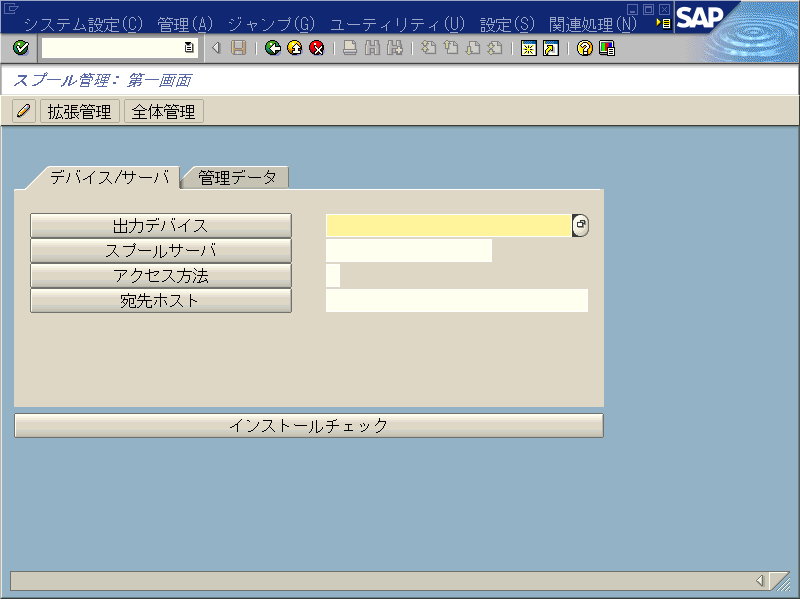The width and height of the screenshot is (800, 600).
Task: Click the Create New Session icon
Action: [529, 48]
